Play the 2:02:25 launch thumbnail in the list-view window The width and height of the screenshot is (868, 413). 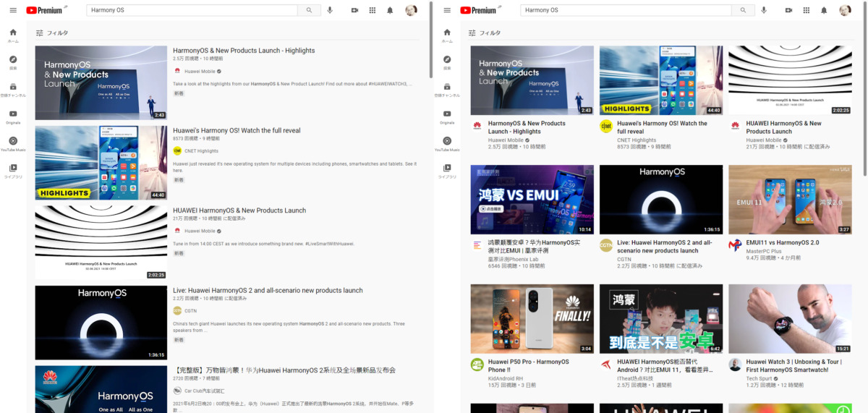(101, 242)
